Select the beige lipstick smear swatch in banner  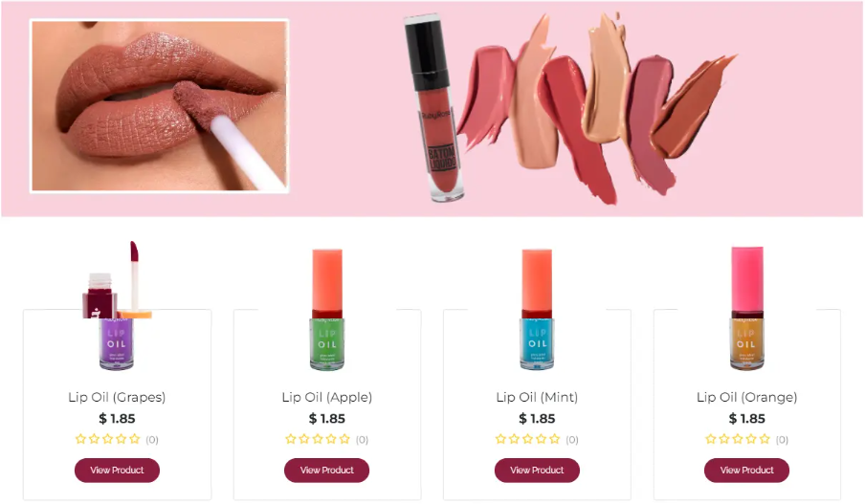tap(607, 77)
